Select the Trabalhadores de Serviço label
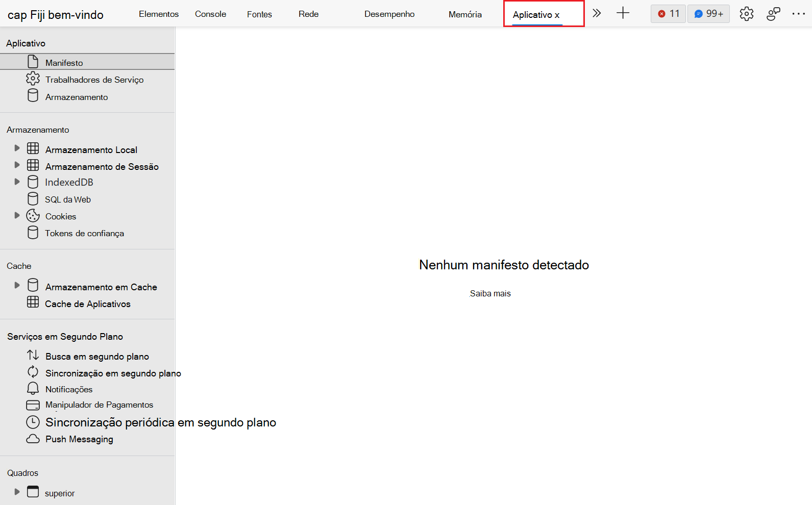812x505 pixels. pyautogui.click(x=94, y=80)
